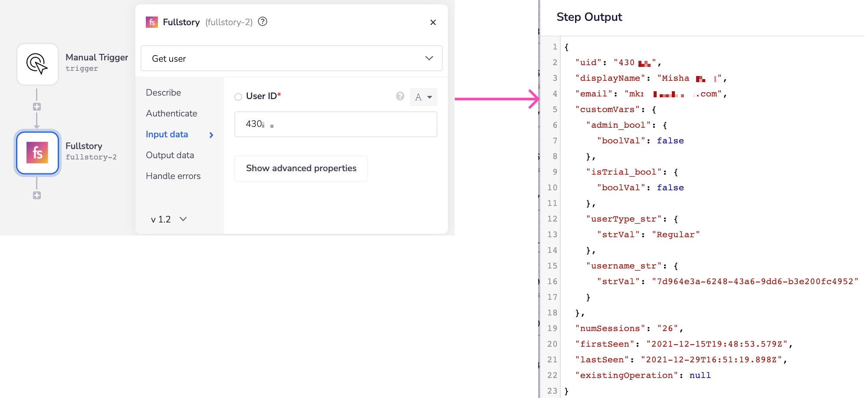This screenshot has width=868, height=398.
Task: Select the Fullstory step icon in workflow
Action: (x=37, y=153)
